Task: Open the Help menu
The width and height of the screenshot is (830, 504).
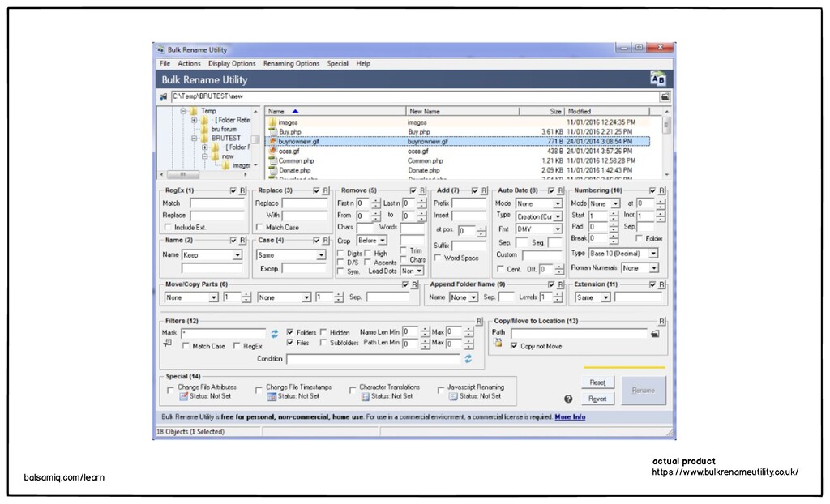Action: point(363,63)
